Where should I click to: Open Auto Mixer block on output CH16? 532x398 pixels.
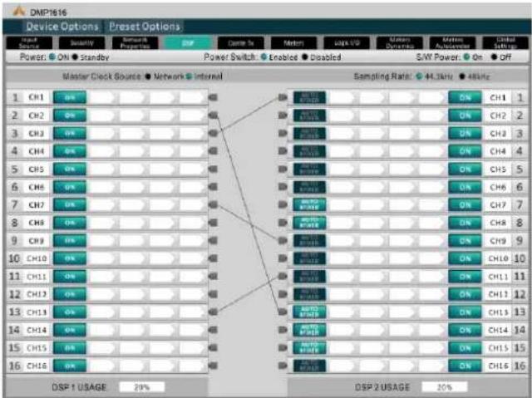tap(309, 366)
